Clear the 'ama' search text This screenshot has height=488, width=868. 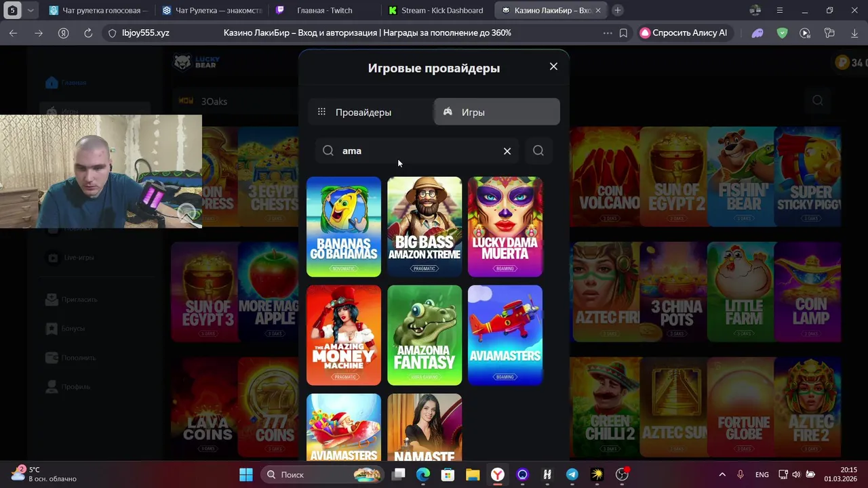pos(507,151)
